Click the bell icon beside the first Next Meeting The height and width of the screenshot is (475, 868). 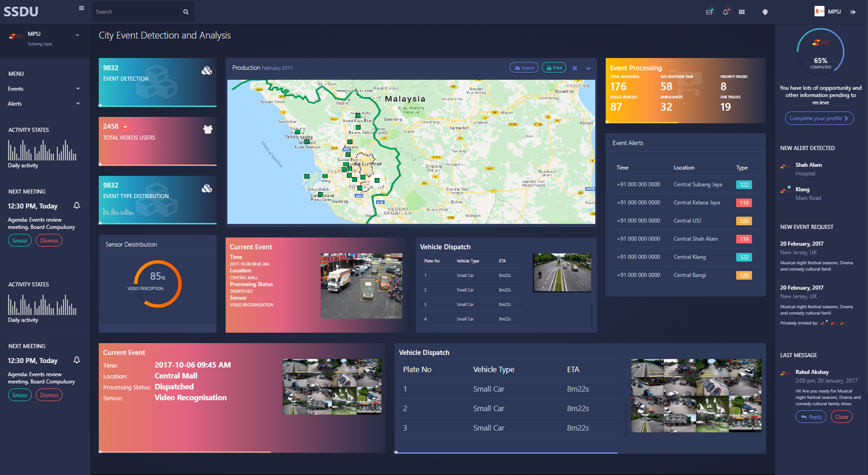[x=77, y=206]
